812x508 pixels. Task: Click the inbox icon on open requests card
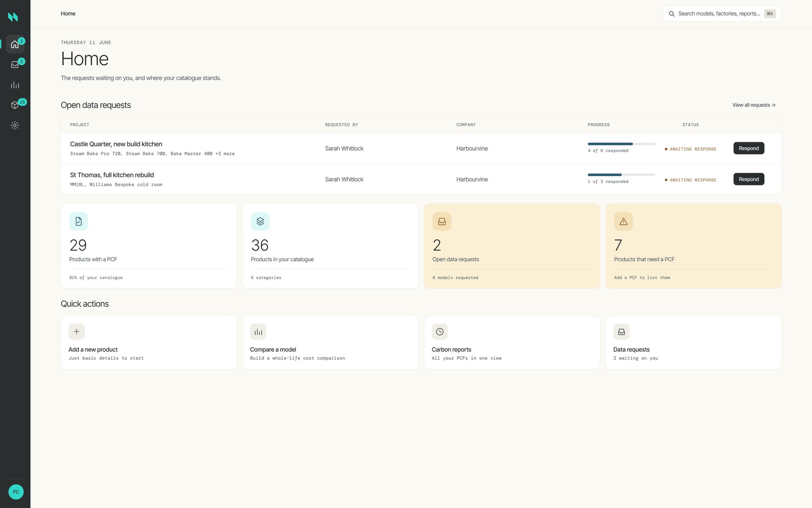coord(442,221)
